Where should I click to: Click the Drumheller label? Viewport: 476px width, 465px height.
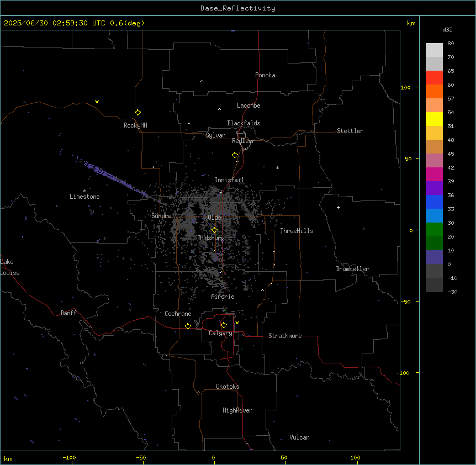point(352,269)
